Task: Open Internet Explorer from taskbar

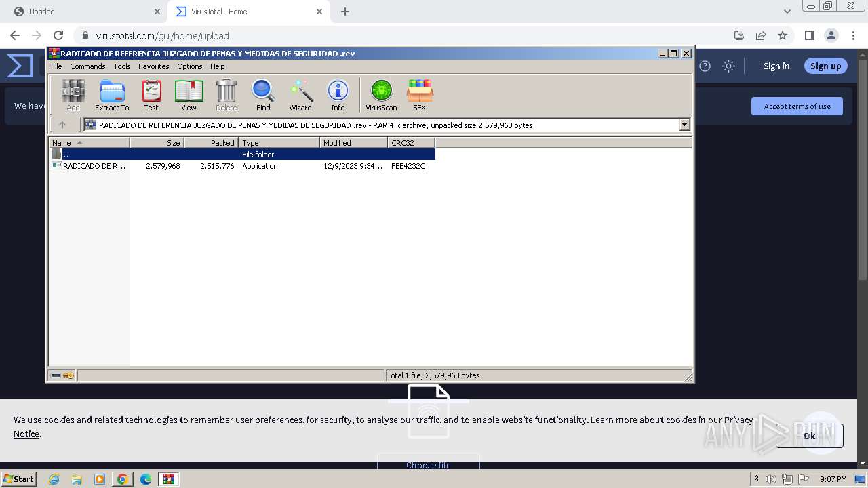Action: (54, 479)
